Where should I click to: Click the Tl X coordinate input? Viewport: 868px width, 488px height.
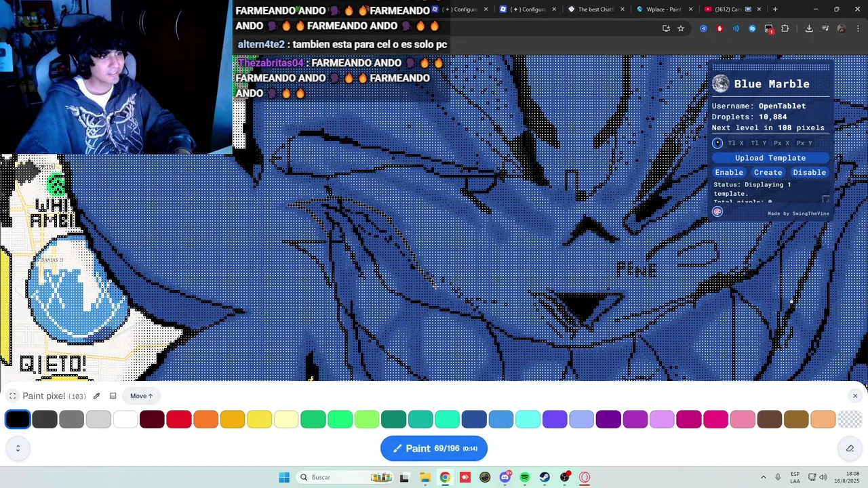[736, 143]
